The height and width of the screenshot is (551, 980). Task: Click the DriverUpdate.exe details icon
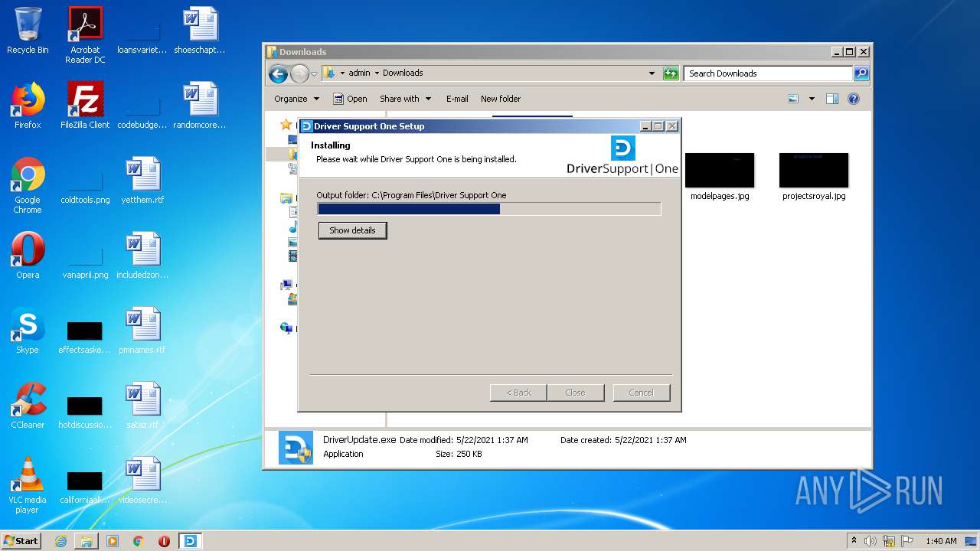(x=296, y=448)
